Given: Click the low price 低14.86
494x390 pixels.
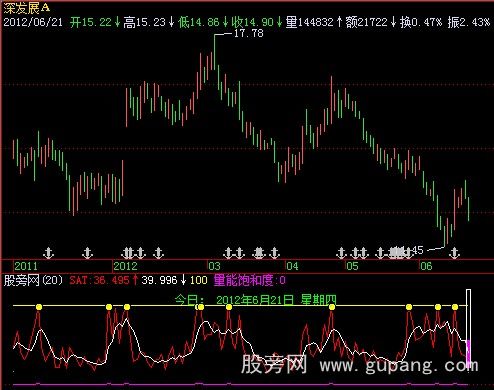Looking at the screenshot, I should coord(199,22).
